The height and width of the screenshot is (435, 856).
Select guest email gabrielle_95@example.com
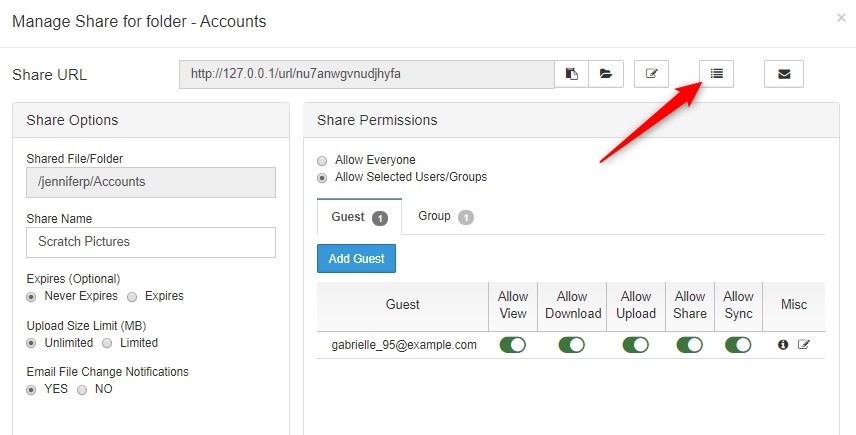click(404, 345)
